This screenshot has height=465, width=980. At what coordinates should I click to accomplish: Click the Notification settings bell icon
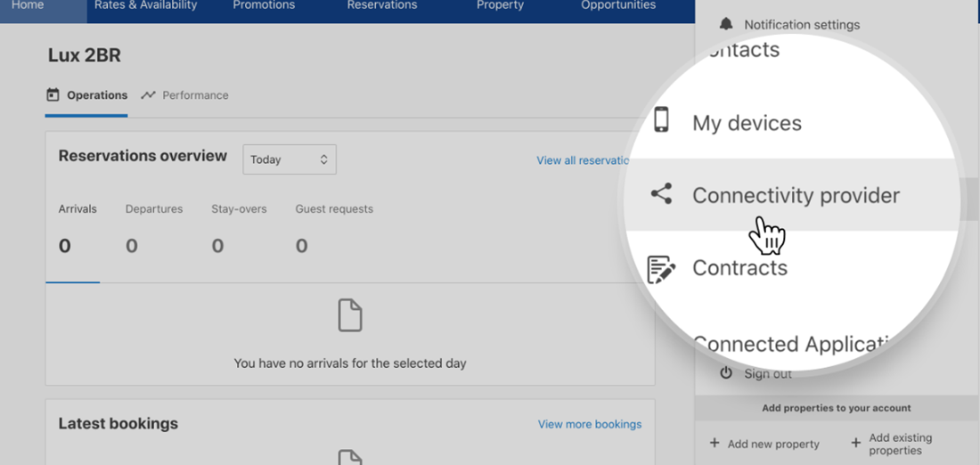click(726, 24)
